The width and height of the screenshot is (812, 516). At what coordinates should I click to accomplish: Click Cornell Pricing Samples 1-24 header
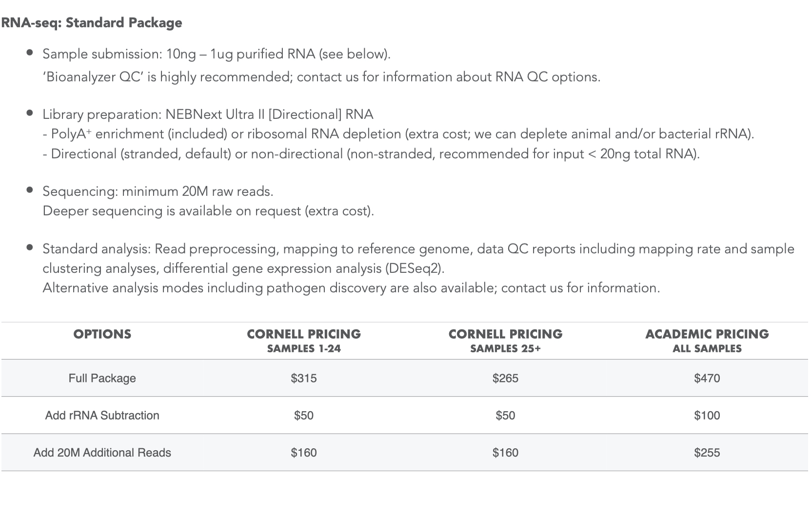coord(303,340)
